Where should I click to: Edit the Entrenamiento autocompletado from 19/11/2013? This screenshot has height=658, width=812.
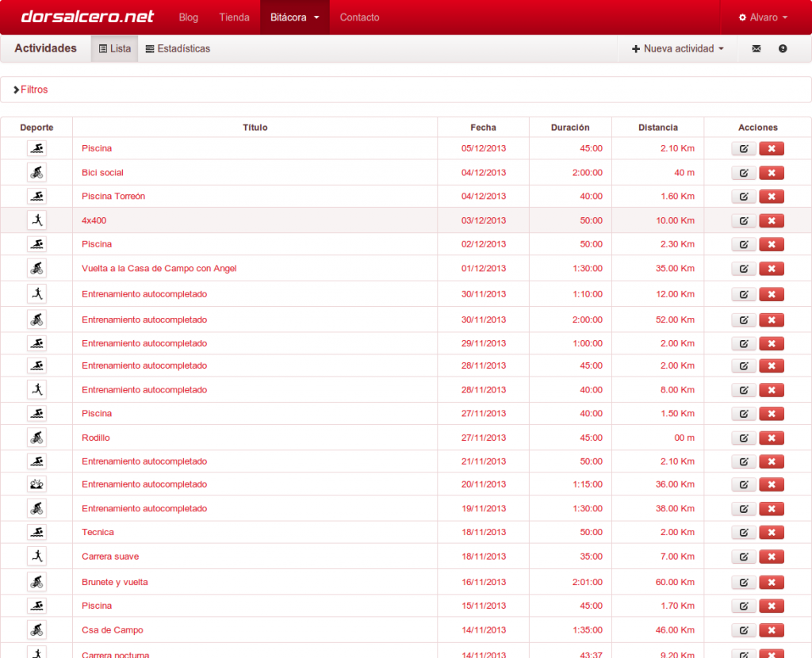pyautogui.click(x=744, y=509)
